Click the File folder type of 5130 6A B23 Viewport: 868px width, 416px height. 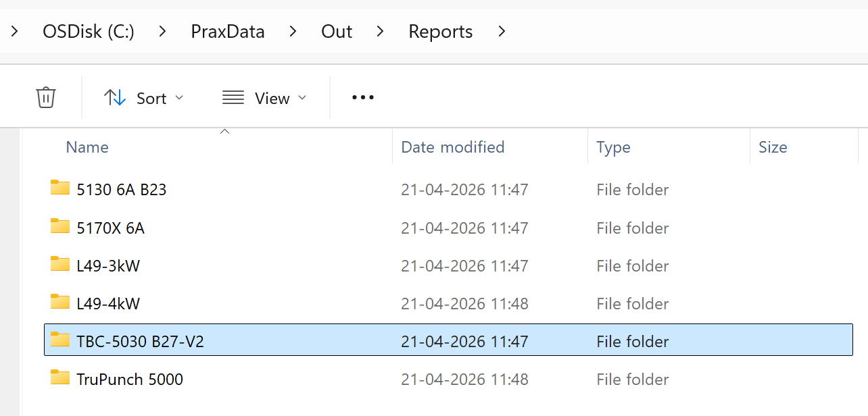[x=633, y=190]
